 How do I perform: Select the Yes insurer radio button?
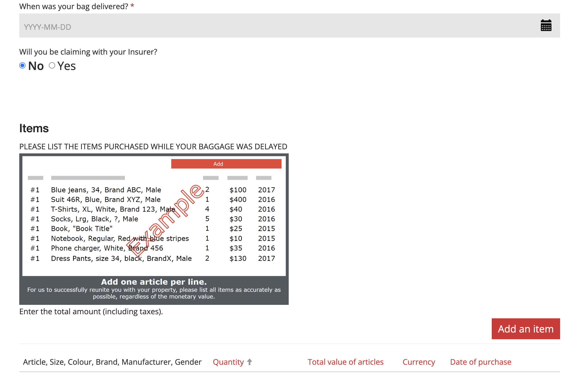[52, 65]
